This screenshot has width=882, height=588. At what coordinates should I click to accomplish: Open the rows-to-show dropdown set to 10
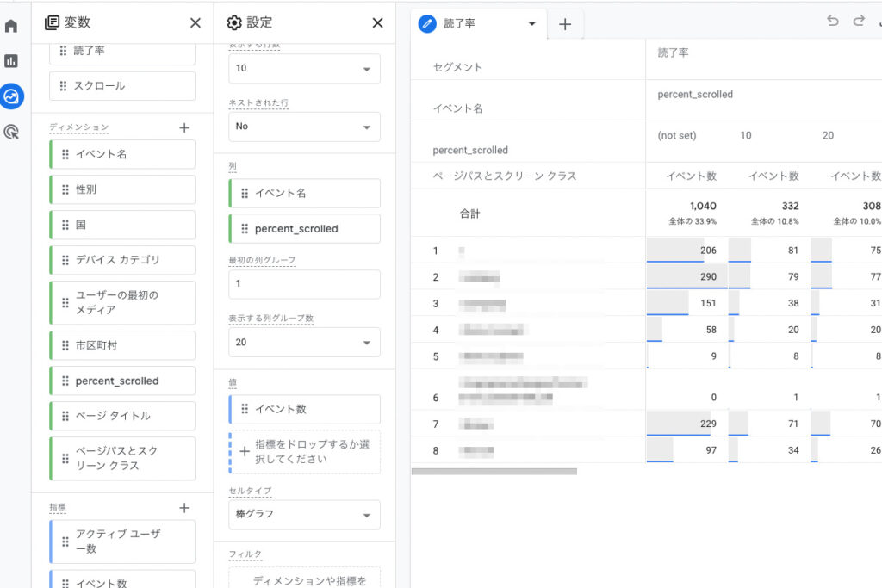click(x=304, y=69)
